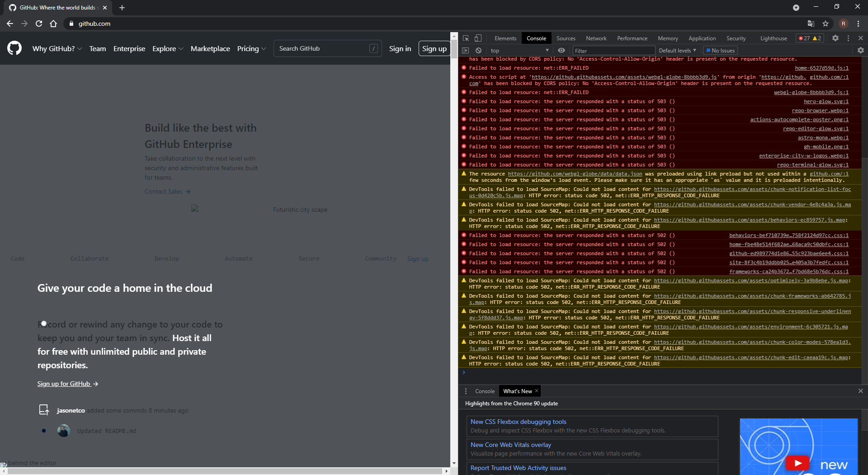The image size is (868, 475).
Task: Click the jasonetco username link
Action: 71,410
